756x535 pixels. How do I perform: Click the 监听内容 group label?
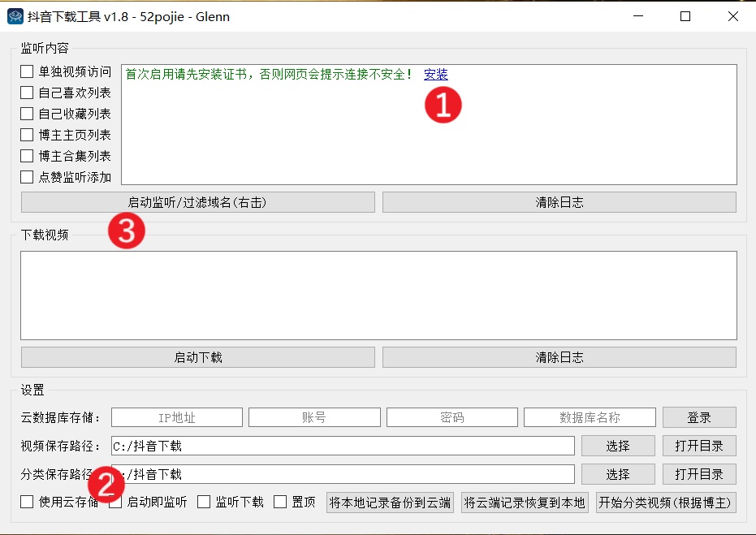[x=45, y=48]
